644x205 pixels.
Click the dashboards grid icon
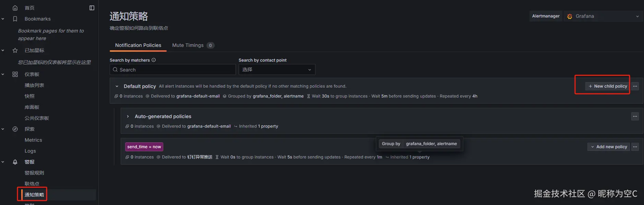15,74
